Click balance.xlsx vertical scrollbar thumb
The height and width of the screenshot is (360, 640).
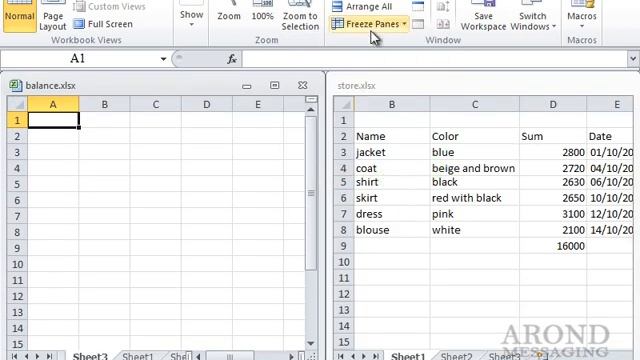coord(311,193)
